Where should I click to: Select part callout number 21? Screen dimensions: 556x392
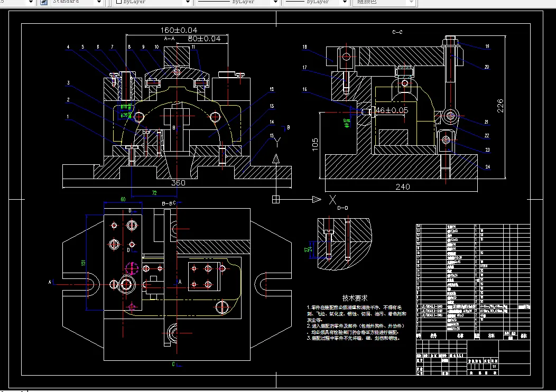pos(486,122)
